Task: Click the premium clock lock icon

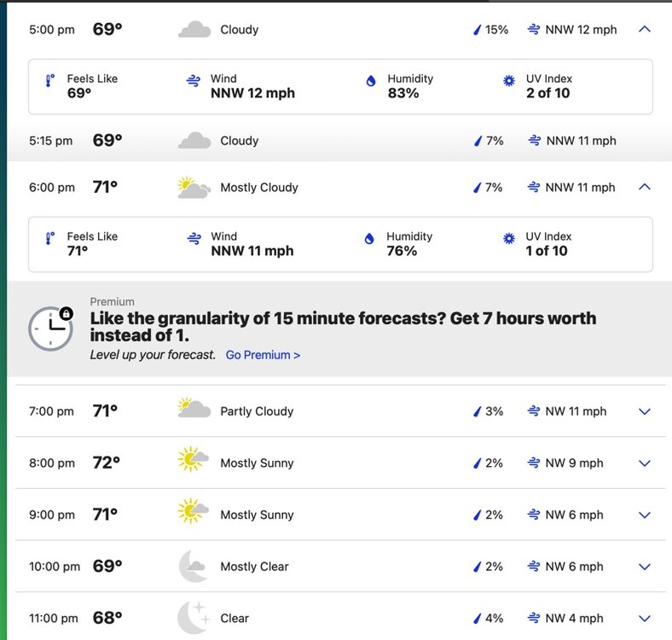Action: pyautogui.click(x=50, y=328)
